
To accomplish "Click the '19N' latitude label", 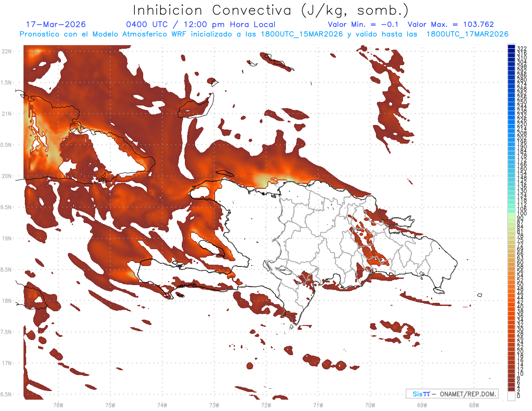I will (x=8, y=239).
